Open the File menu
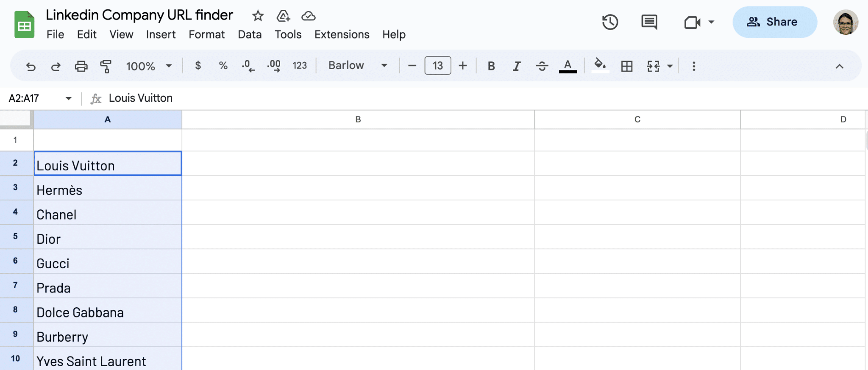 point(55,34)
